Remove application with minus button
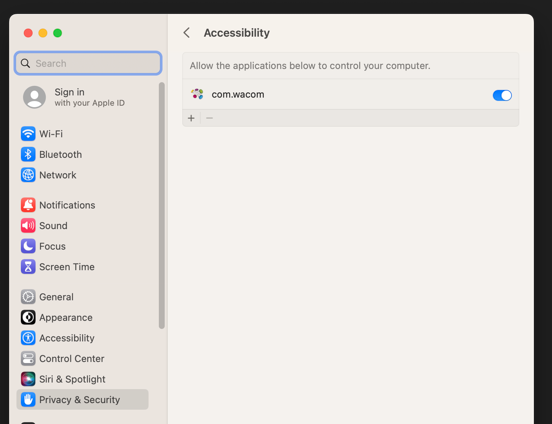 [209, 118]
